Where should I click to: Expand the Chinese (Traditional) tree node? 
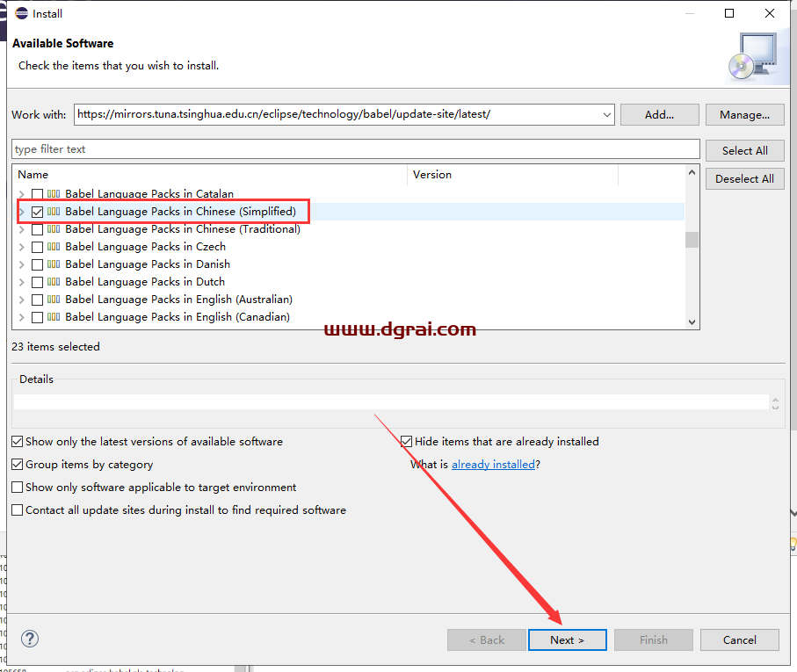tap(21, 229)
